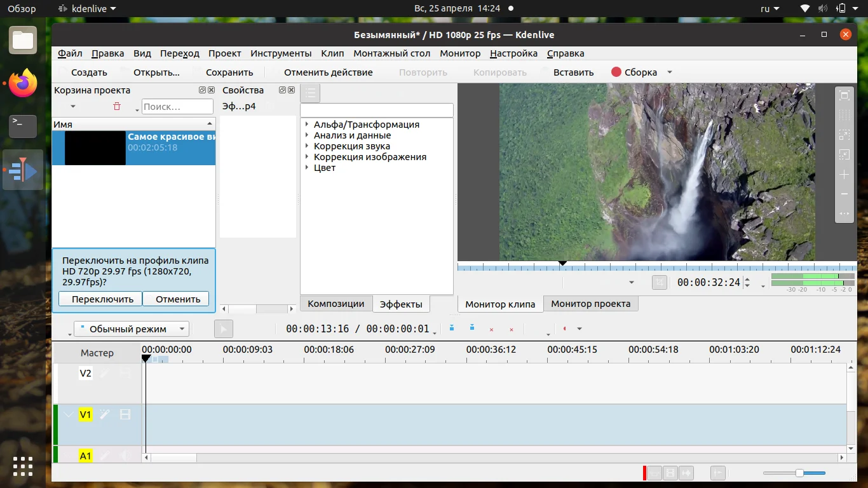The height and width of the screenshot is (488, 868).
Task: Click the Отменить button in profile prompt
Action: [177, 299]
